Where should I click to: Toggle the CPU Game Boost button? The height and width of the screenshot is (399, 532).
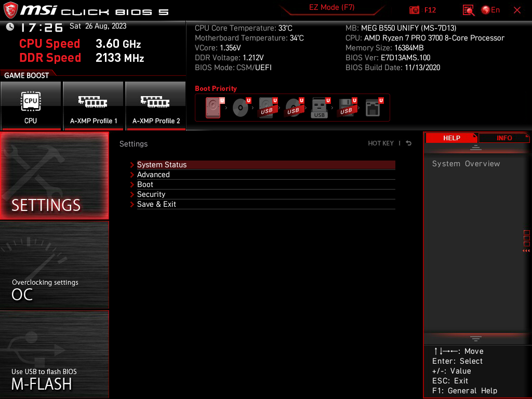[31, 105]
